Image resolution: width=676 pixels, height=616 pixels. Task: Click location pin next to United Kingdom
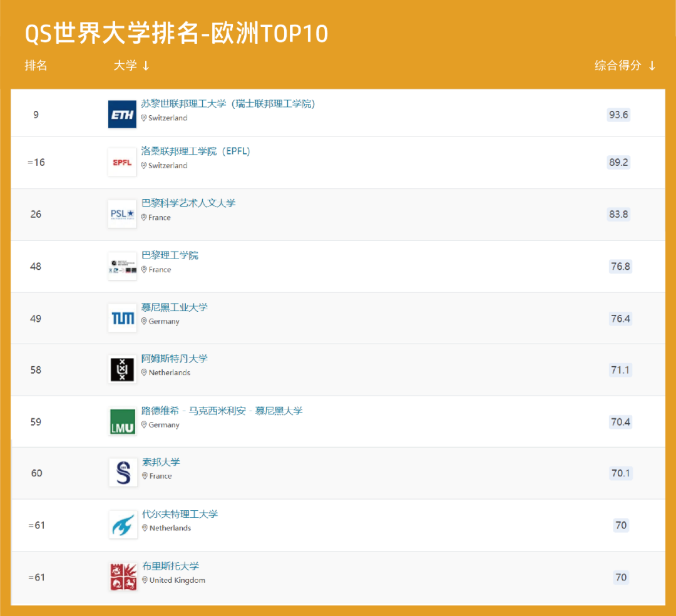coord(145,580)
